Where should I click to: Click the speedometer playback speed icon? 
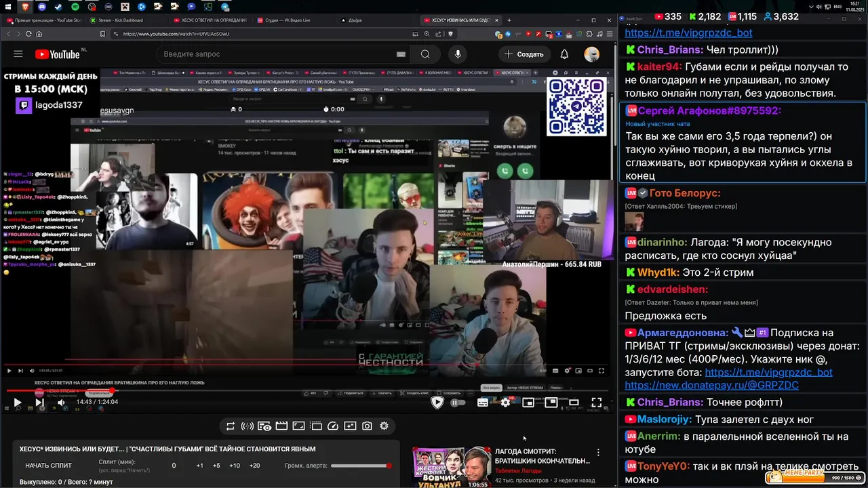pos(333,426)
